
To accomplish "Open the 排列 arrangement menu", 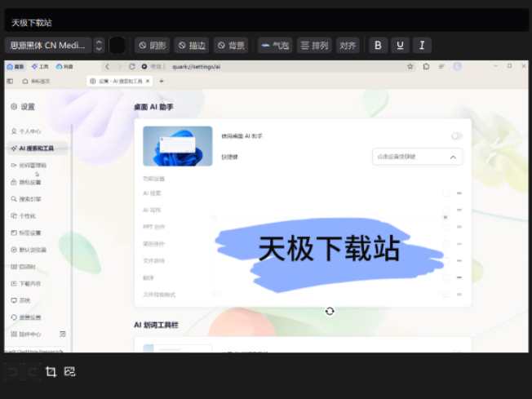I will click(314, 45).
